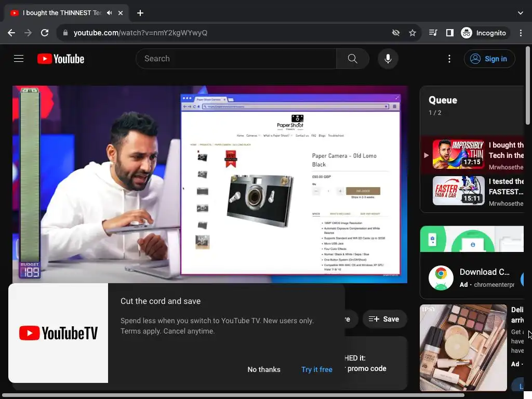Click the browser forward arrow
This screenshot has width=532, height=399.
28,33
